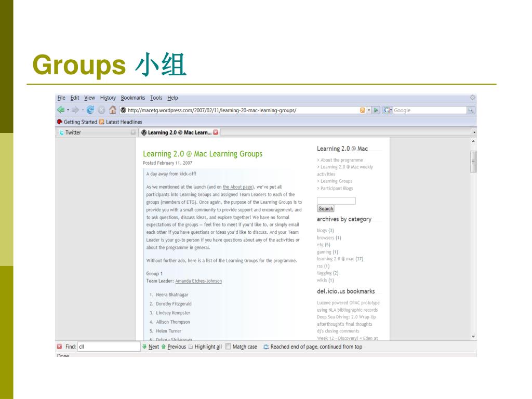Open the 'Learning Groups' sidebar link

(336, 181)
